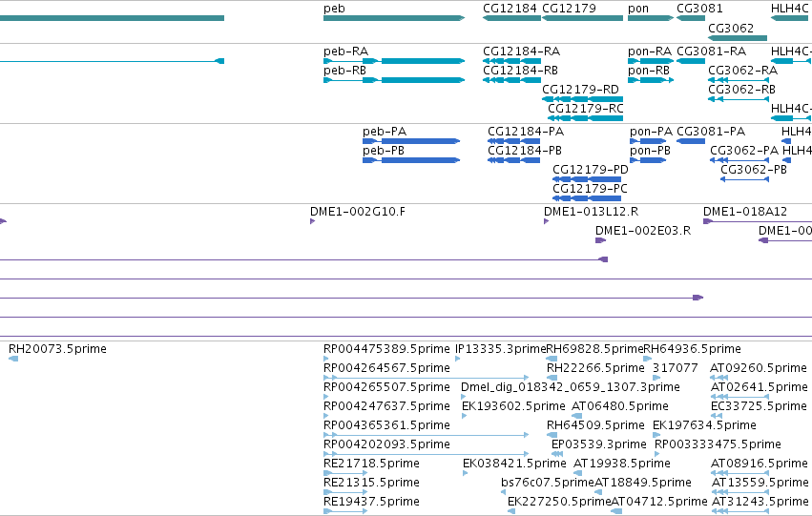The height and width of the screenshot is (516, 812).
Task: Click the CG3081 gene label
Action: click(699, 9)
